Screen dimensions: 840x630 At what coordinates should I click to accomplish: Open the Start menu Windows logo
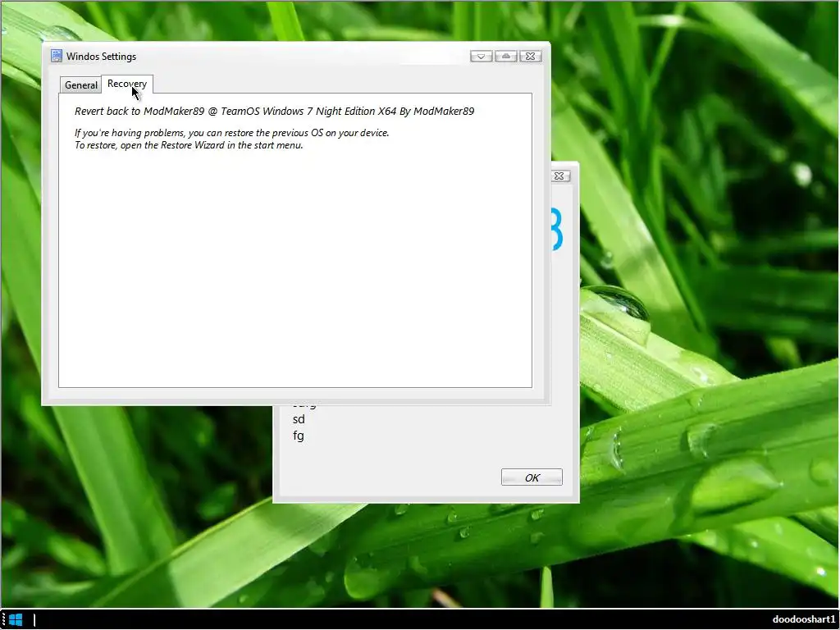point(16,620)
